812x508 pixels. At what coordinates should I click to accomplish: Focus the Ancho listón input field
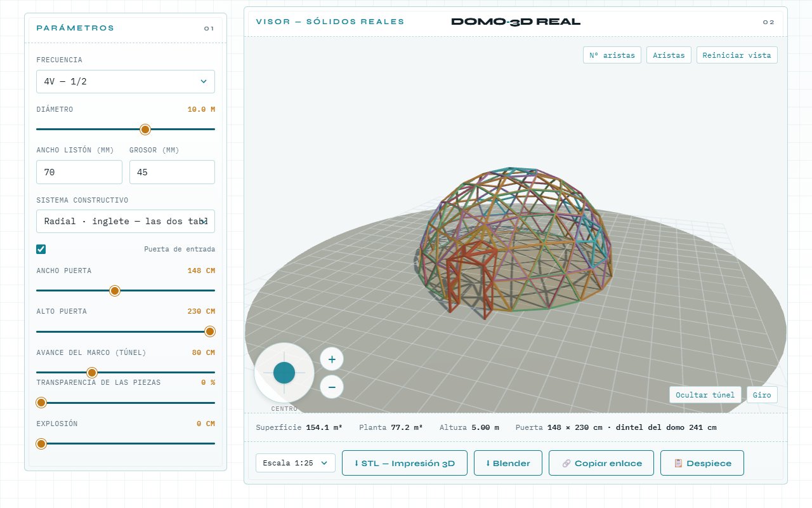79,172
